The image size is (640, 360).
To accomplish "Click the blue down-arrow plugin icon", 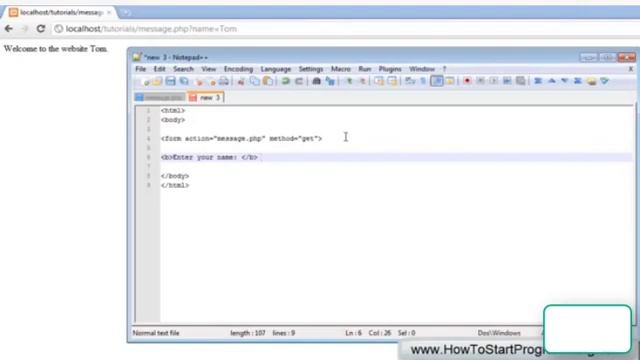I will [x=564, y=81].
